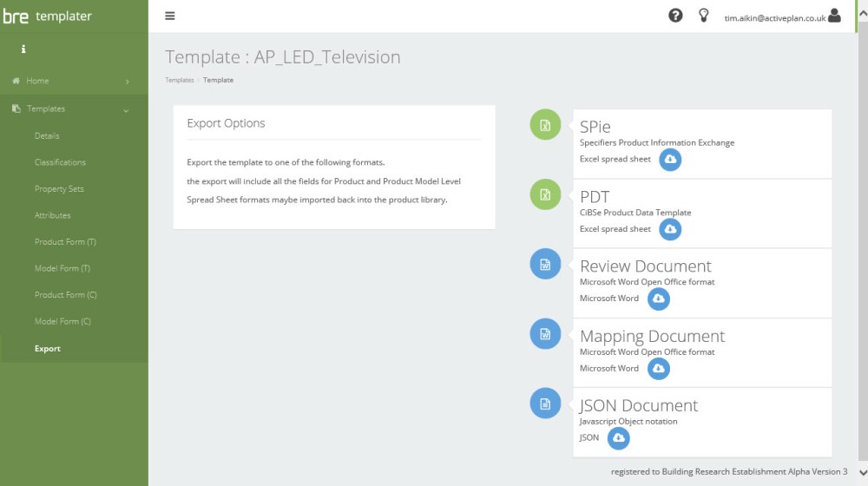
Task: Select Classifications in the sidebar
Action: [60, 162]
